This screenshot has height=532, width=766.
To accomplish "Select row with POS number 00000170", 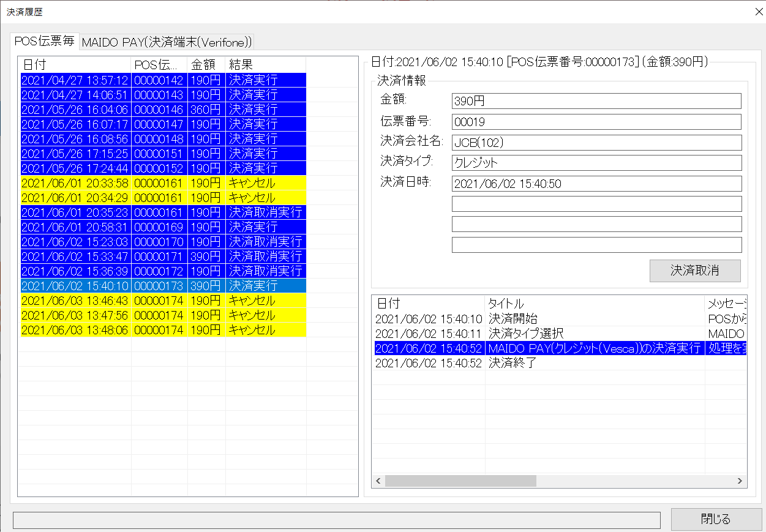I will pos(163,242).
